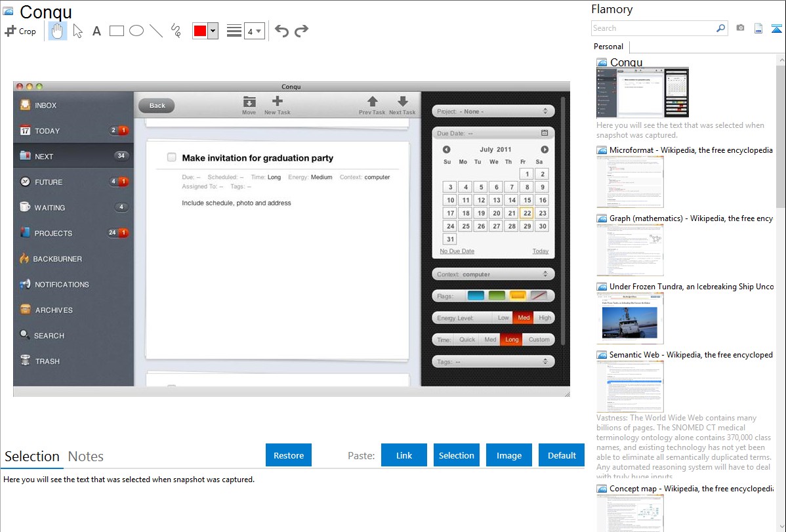This screenshot has width=786, height=532.
Task: Redo the last edit
Action: pos(301,31)
